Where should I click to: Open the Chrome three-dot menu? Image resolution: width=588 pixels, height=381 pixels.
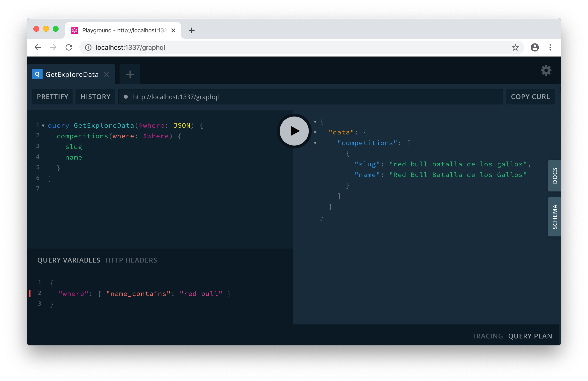(550, 47)
